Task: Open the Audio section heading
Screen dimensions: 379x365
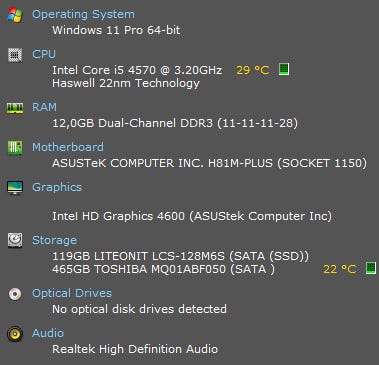Action: [x=48, y=333]
